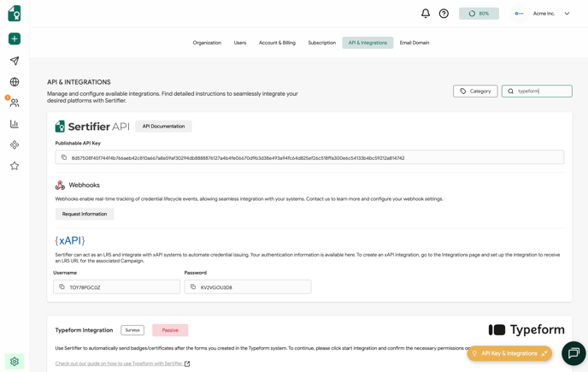
Task: Click the API Documentation button
Action: point(163,127)
